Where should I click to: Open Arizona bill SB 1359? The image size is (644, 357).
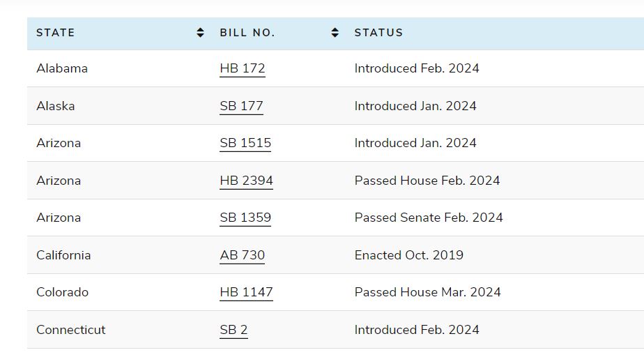point(245,218)
